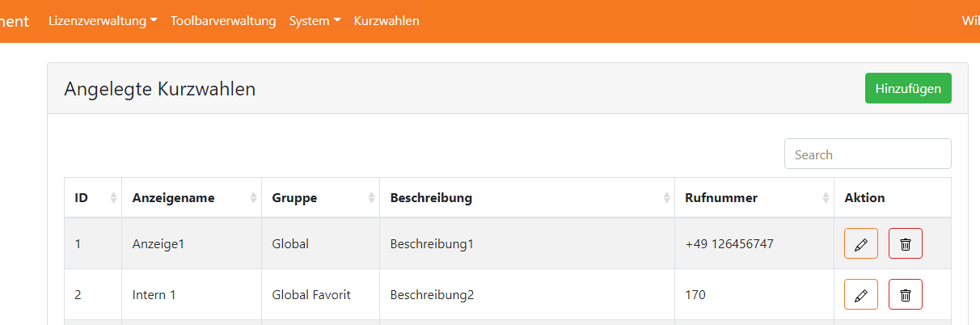
Task: Click the +49 126456747 phone number cell
Action: (x=729, y=243)
